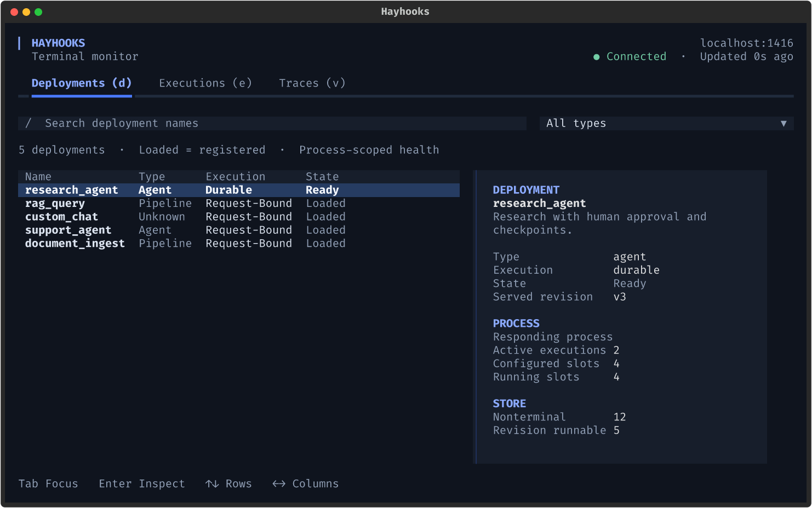Click the Durable execution cell of research_agent
This screenshot has height=508, width=812.
[228, 190]
